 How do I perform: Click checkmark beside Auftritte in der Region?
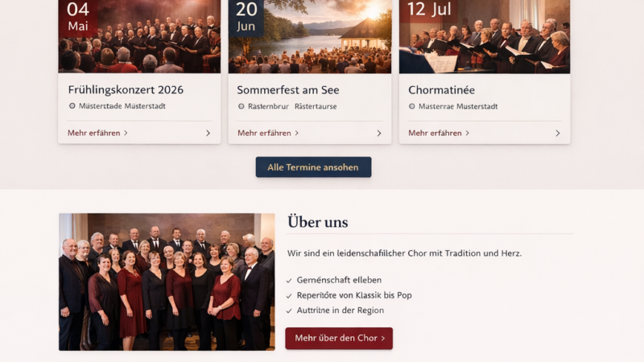tap(289, 311)
